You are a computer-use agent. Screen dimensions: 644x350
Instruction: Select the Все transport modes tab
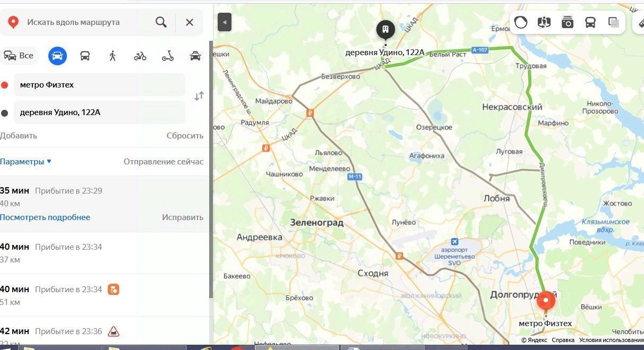(19, 56)
